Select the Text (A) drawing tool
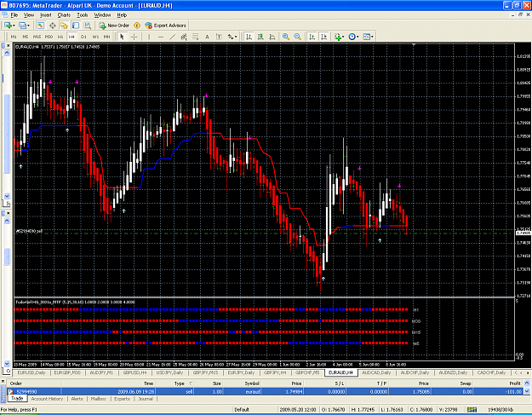Viewport: 532px width, 415px height. pos(207,37)
